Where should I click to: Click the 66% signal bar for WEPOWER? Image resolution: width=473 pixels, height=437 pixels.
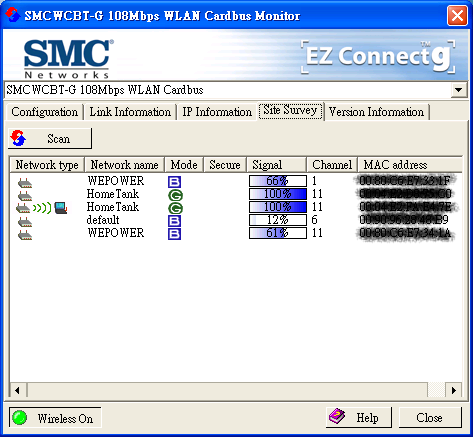coord(278,181)
